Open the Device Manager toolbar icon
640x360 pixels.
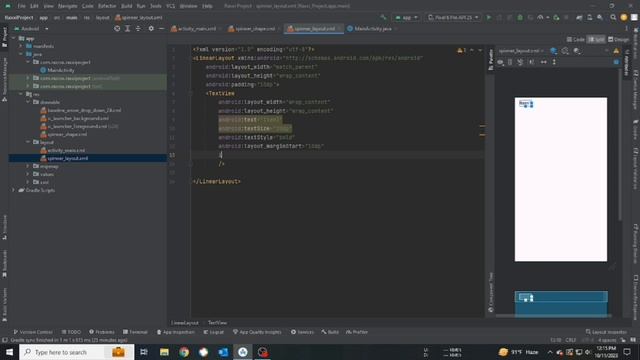(x=589, y=18)
